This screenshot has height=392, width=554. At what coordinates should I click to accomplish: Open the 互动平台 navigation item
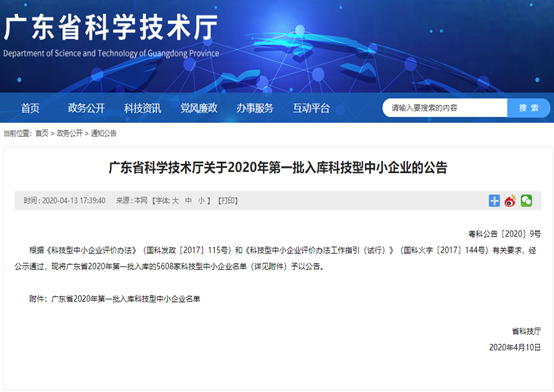coord(311,108)
